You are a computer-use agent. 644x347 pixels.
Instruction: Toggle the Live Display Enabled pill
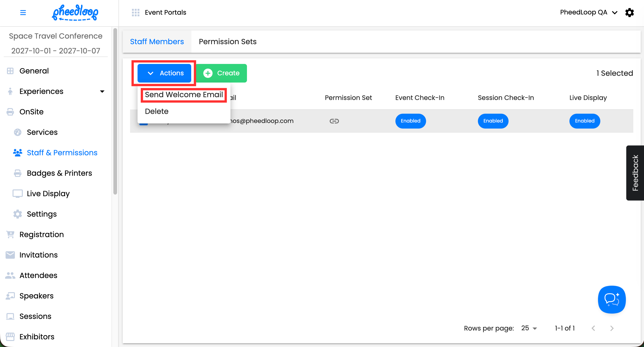pos(584,121)
